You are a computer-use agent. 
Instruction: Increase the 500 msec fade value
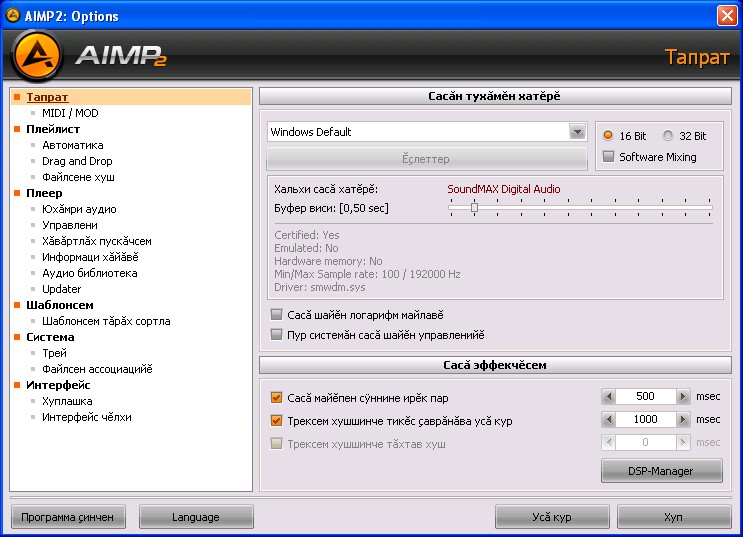682,396
